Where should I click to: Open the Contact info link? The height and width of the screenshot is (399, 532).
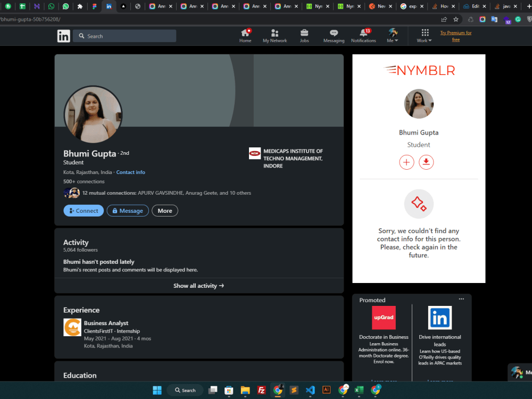point(131,172)
